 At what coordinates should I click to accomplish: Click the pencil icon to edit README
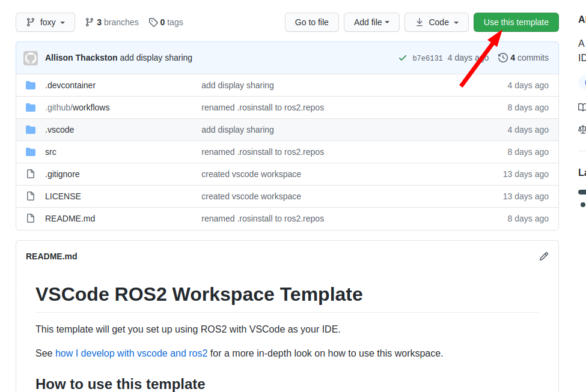[544, 256]
